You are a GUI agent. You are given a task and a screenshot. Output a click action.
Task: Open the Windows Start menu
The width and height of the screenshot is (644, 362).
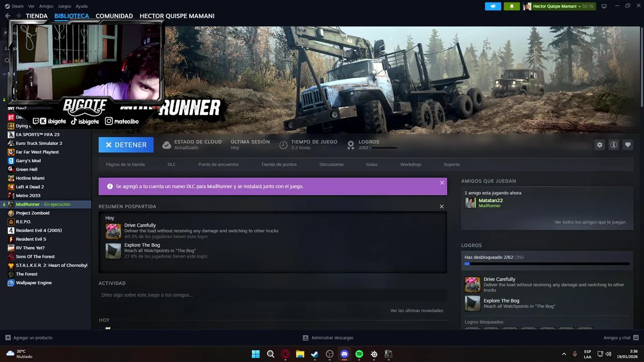tap(256, 354)
